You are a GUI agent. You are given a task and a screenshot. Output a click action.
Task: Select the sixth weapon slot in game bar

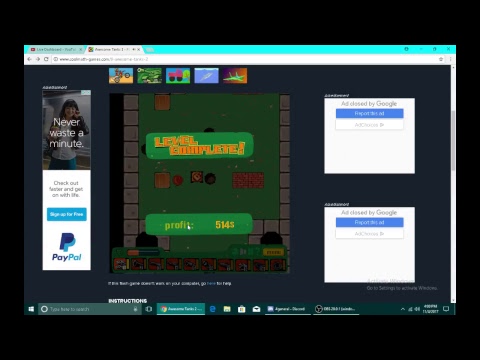[x=208, y=264]
